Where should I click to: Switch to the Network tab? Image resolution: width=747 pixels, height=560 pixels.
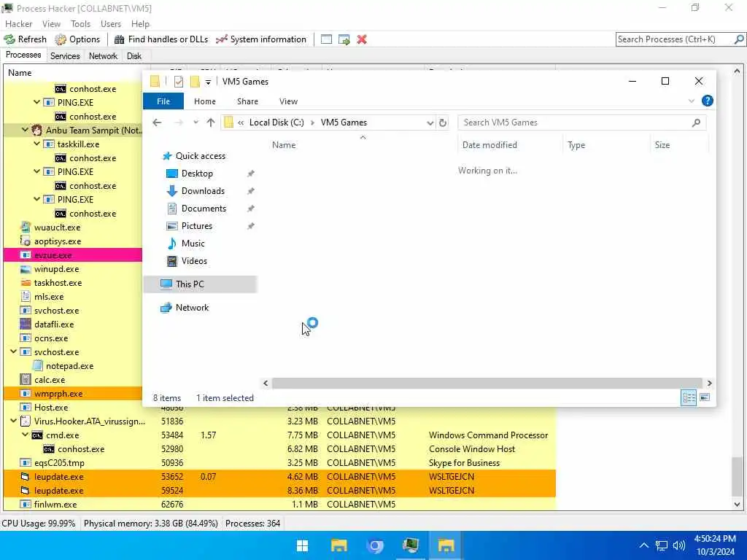pyautogui.click(x=103, y=55)
